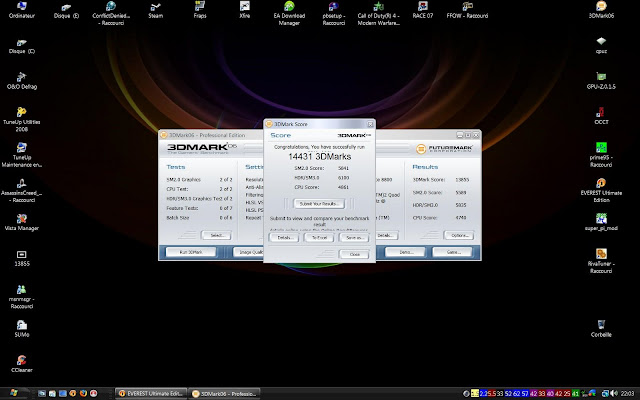Click the Submit Your Results button
The width and height of the screenshot is (640, 400).
(x=320, y=203)
